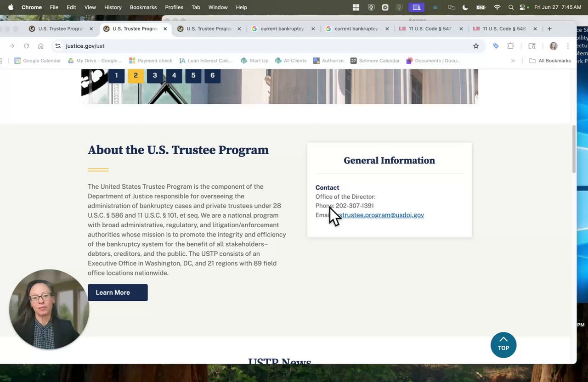Click the battery status icon
Screen dimensions: 588x382
(x=481, y=7)
